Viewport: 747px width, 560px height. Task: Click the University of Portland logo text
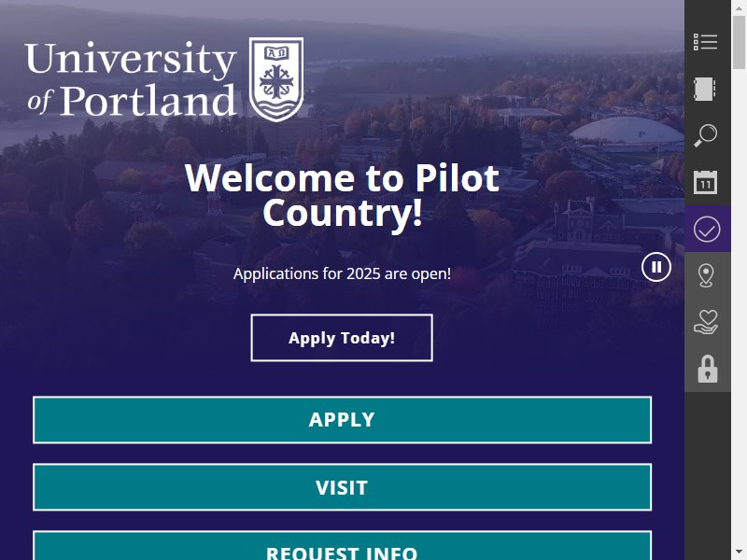click(131, 79)
